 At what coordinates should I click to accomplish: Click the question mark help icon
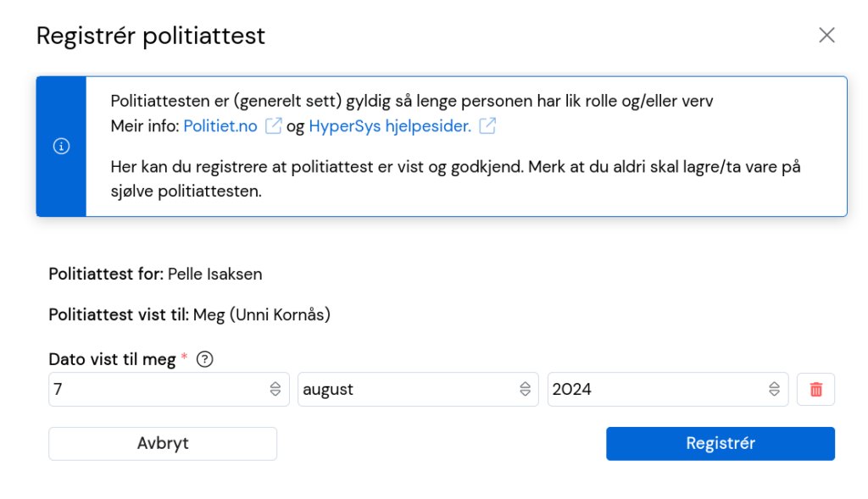[205, 359]
